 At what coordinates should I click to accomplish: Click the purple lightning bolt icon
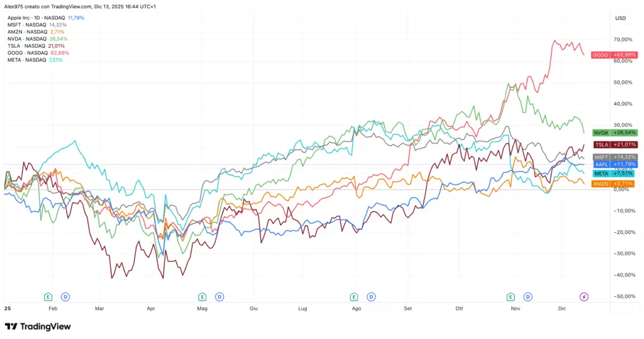[x=584, y=296]
